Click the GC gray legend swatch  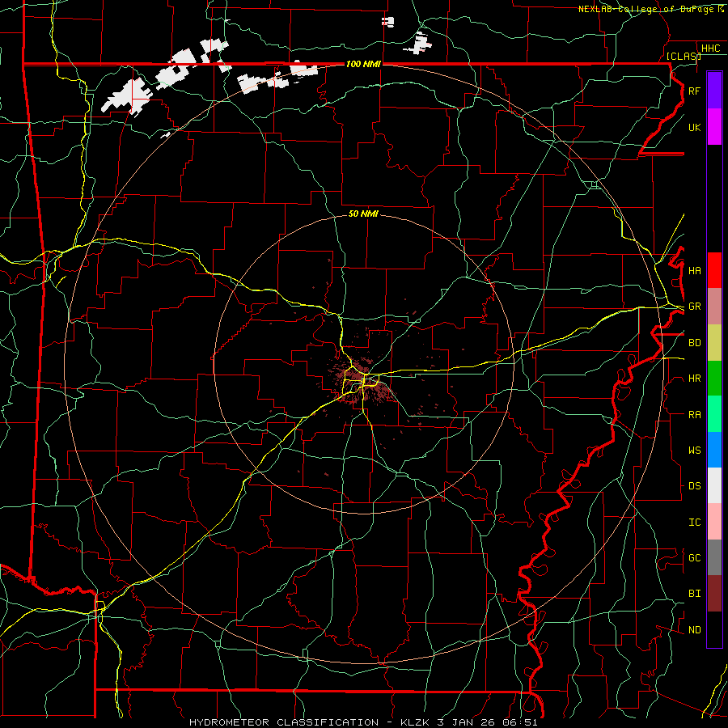[x=714, y=557]
